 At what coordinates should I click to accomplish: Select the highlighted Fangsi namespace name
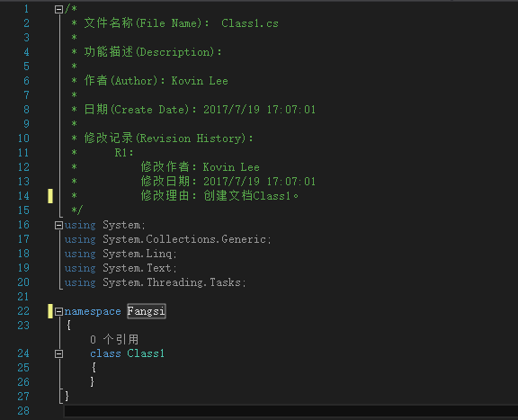tap(147, 311)
